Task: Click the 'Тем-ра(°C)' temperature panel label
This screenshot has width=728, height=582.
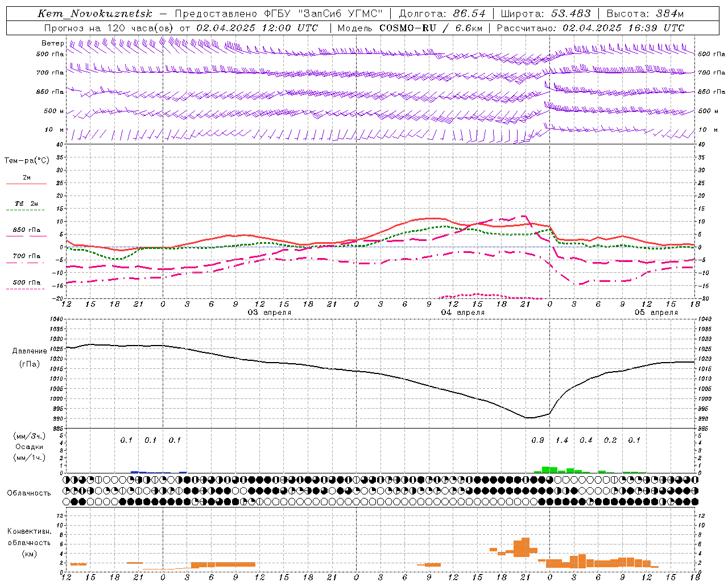Action: pyautogui.click(x=27, y=161)
